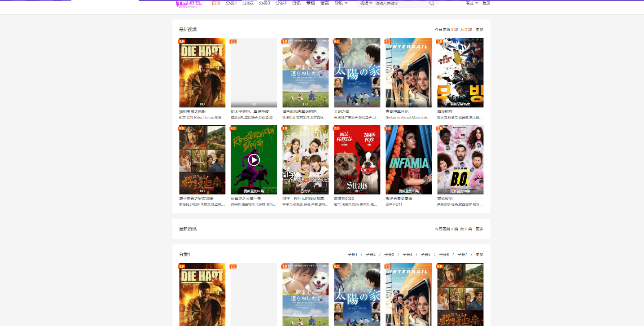The width and height of the screenshot is (644, 326).
Task: Open 资讯 news tab
Action: click(x=296, y=3)
